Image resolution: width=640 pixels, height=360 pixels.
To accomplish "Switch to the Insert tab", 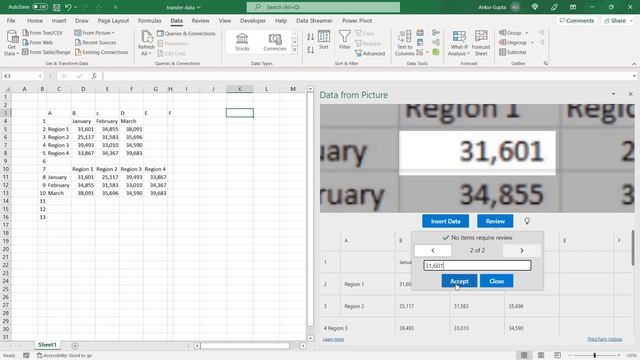I will pos(59,20).
